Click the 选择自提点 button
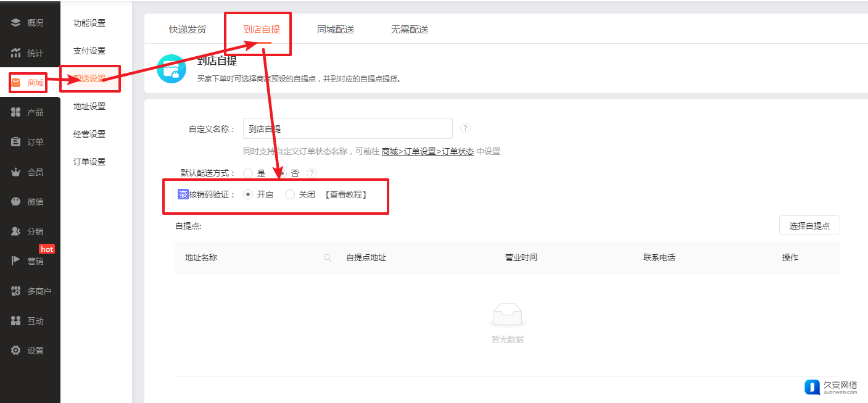This screenshot has height=403, width=868. point(809,226)
